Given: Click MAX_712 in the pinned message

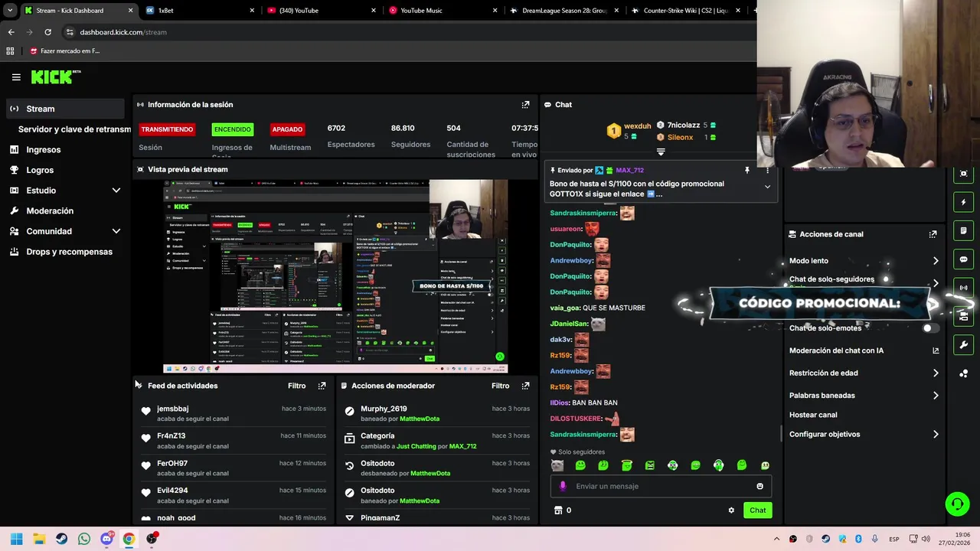Looking at the screenshot, I should tap(629, 171).
